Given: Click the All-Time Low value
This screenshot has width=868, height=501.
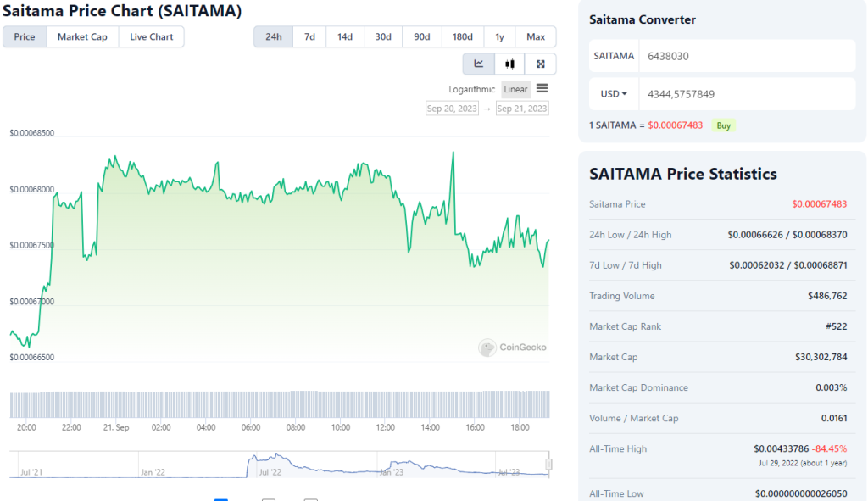Looking at the screenshot, I should 801,494.
